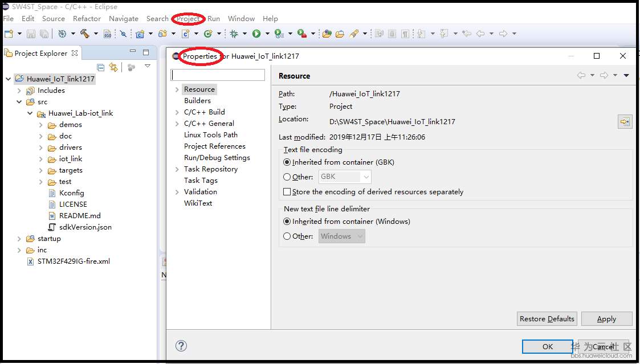Click the binary 010 file icon
Screen dimensions: 640x364
pyautogui.click(x=107, y=34)
